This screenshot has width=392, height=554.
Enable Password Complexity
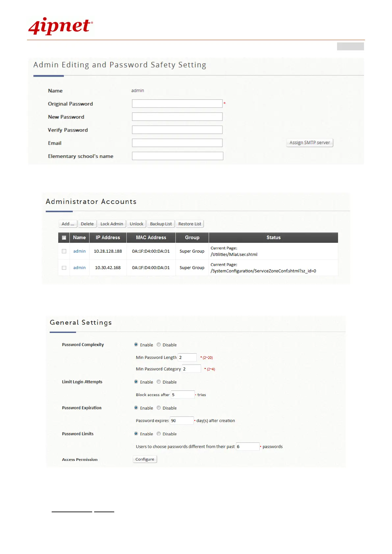[136, 345]
